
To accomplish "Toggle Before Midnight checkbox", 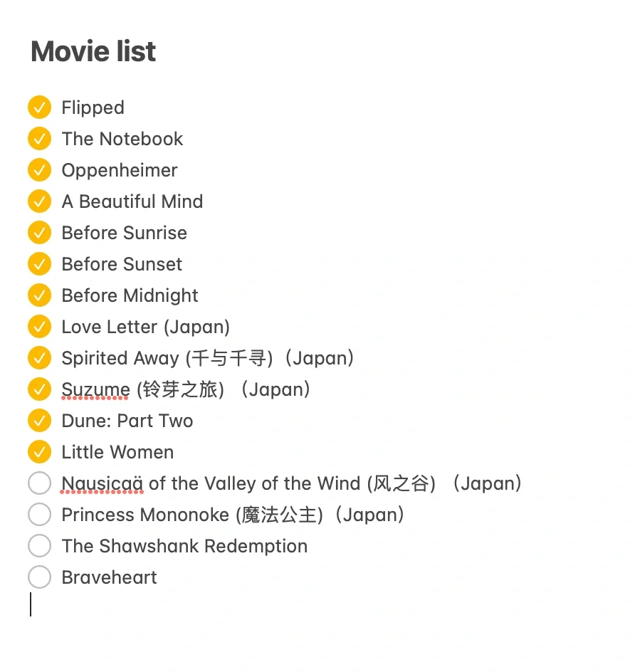I will [x=39, y=295].
